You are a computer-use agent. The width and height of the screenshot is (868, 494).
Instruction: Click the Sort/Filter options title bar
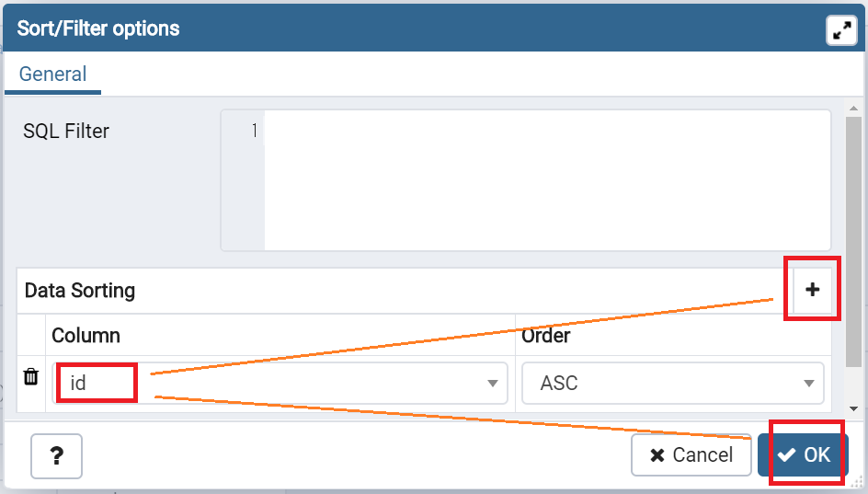368,29
